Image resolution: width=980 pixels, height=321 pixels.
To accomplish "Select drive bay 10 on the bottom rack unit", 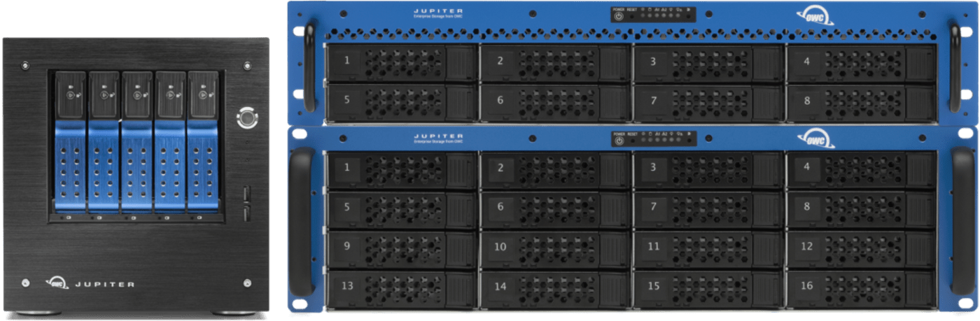I will click(x=554, y=247).
